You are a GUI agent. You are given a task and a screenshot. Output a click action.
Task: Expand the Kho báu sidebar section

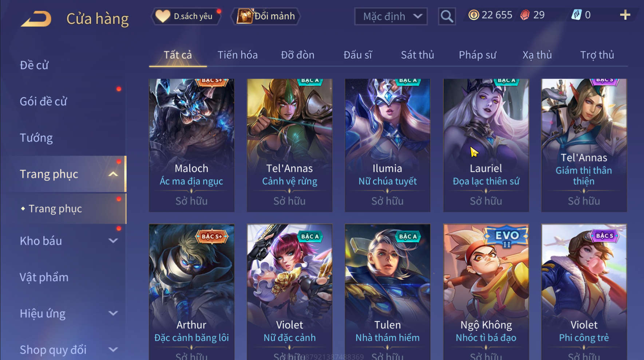click(113, 241)
